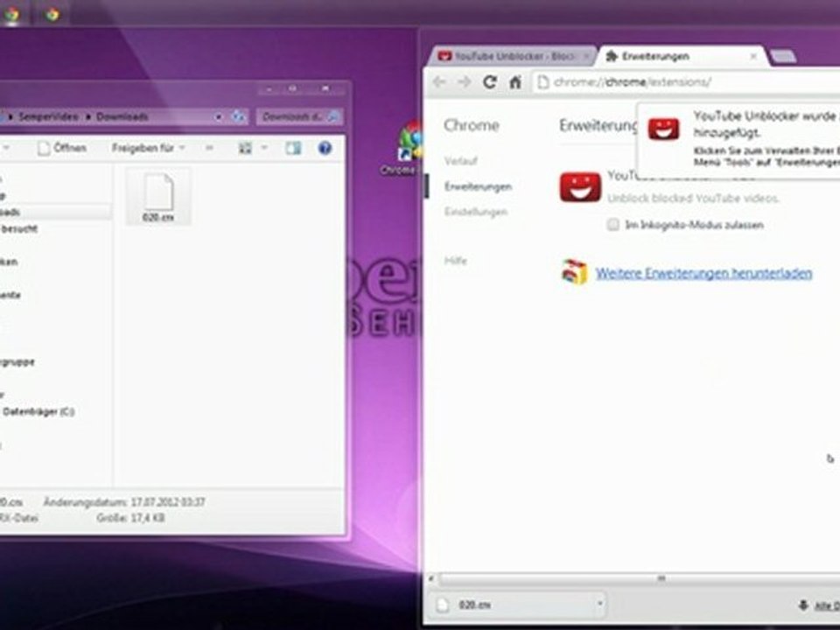This screenshot has height=630, width=840.
Task: Click the Chrome address bar URL field
Action: pos(686,82)
